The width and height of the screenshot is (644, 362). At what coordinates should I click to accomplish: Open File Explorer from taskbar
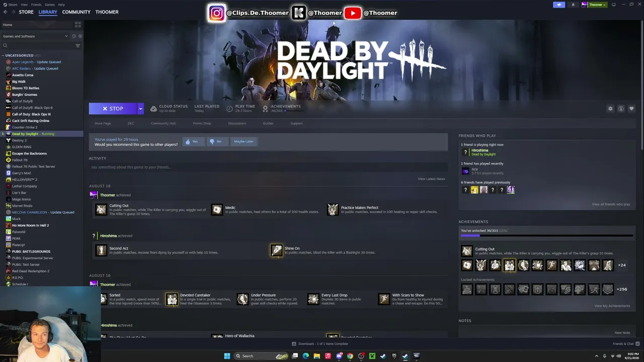tap(316, 356)
